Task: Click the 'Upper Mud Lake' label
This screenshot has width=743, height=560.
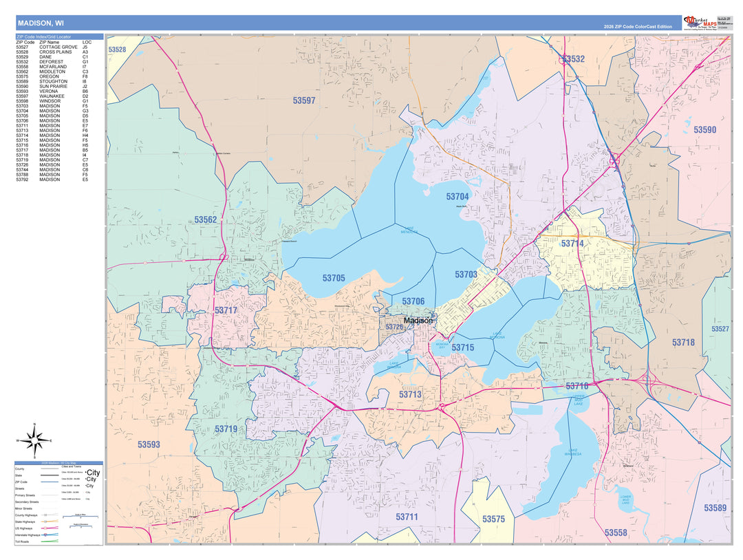Action: coord(578,400)
